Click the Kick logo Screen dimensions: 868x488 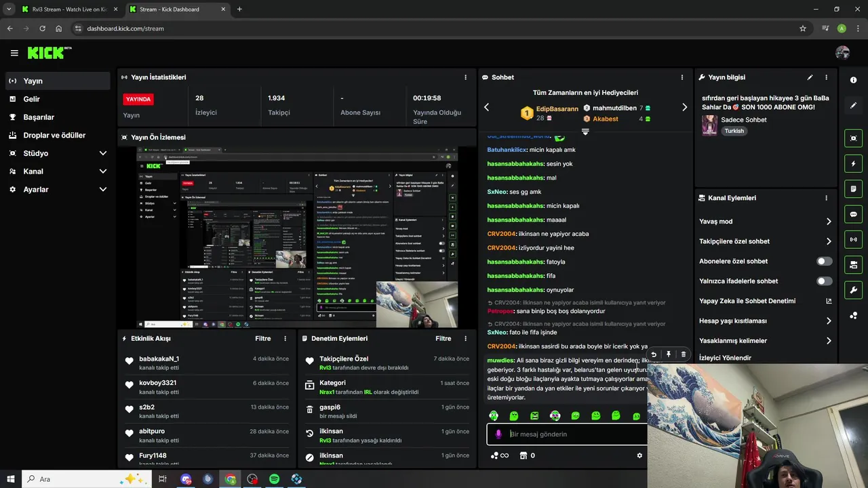49,53
